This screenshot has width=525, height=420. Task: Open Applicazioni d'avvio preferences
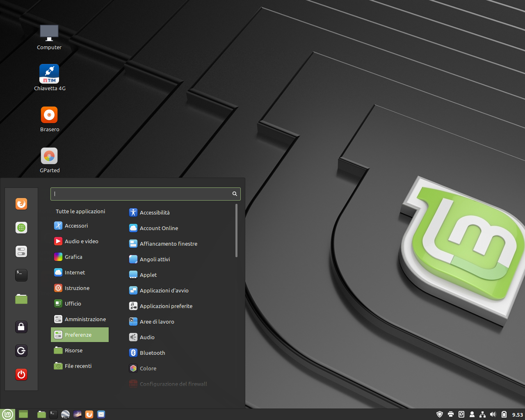(164, 290)
